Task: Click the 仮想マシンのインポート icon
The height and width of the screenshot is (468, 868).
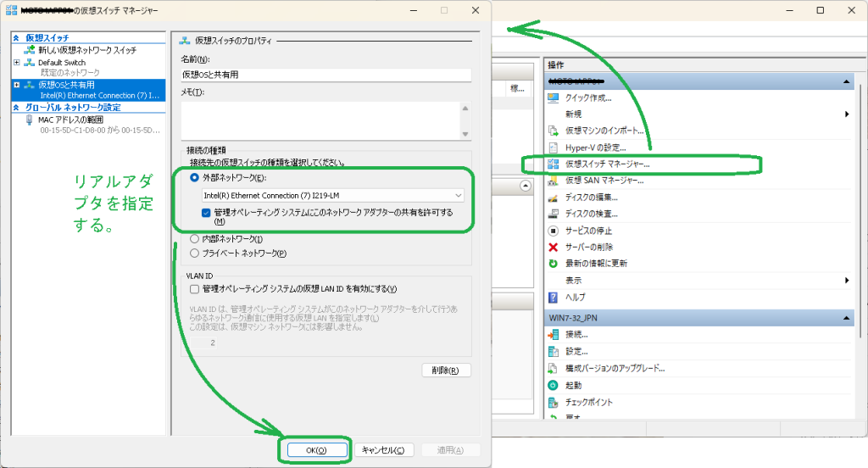Action: point(554,131)
